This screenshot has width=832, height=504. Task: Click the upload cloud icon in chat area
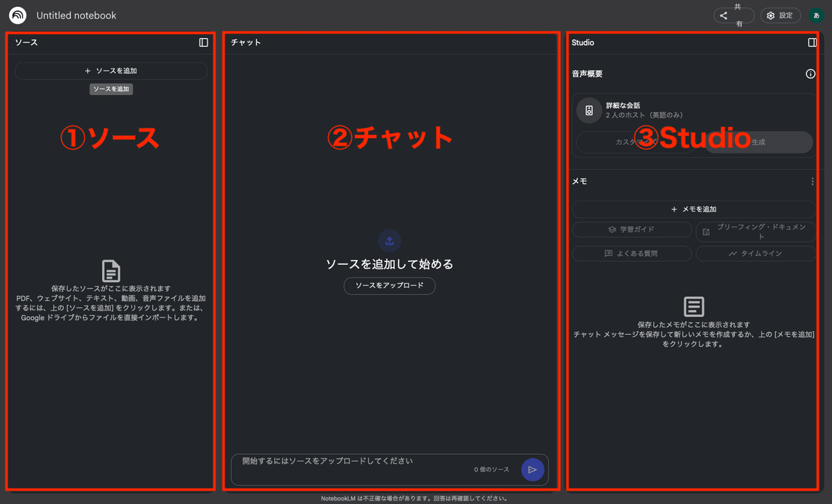coord(390,241)
